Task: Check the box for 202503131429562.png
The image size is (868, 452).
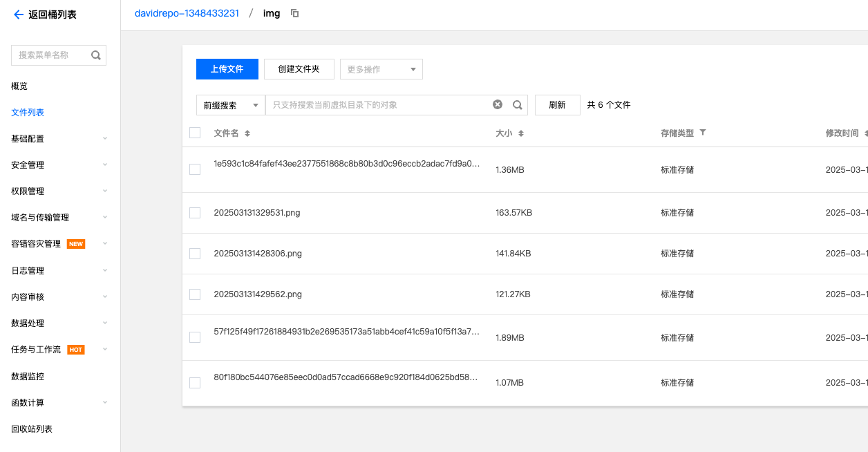Action: [x=195, y=294]
